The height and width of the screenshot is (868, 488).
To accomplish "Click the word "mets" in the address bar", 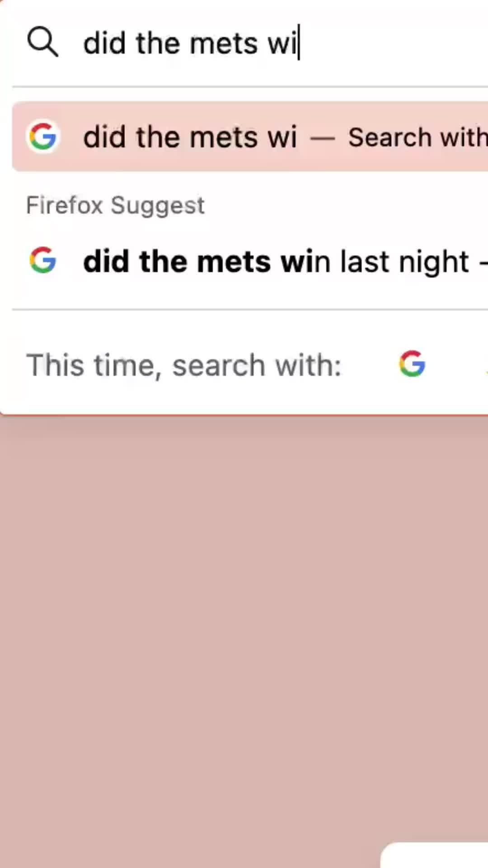I will 224,44.
